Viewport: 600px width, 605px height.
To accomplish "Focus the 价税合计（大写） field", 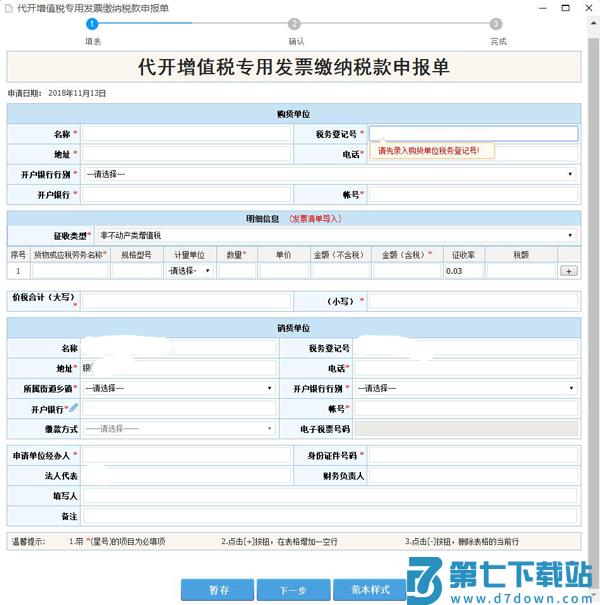I will point(186,301).
